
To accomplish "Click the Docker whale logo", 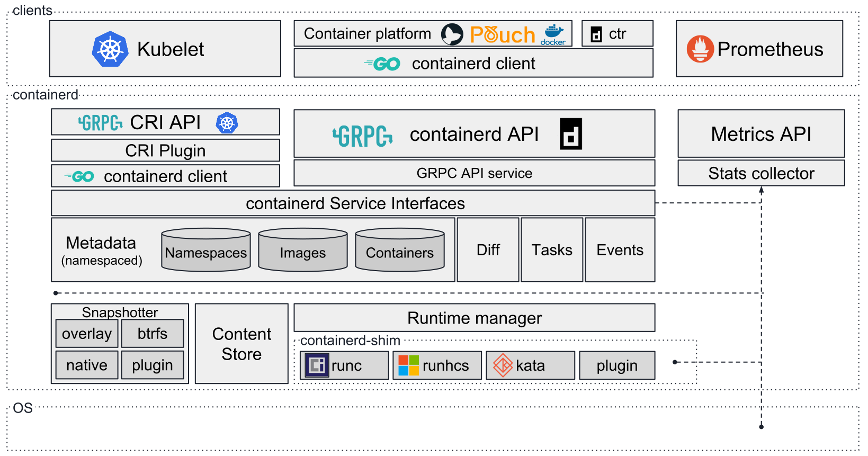I will pos(553,34).
